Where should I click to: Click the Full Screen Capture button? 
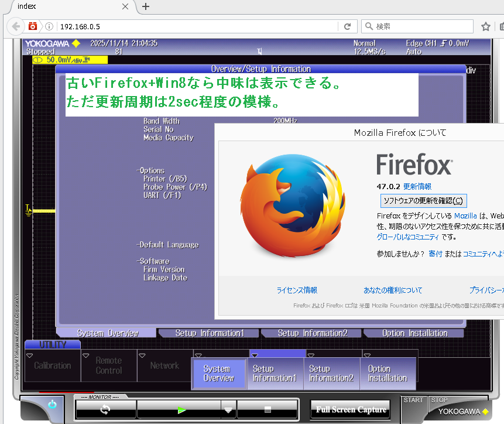pyautogui.click(x=351, y=409)
